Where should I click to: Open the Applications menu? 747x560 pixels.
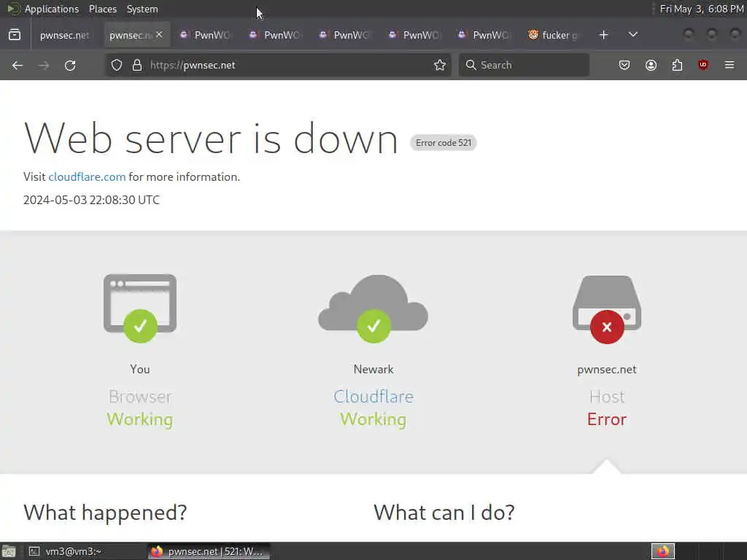click(52, 9)
